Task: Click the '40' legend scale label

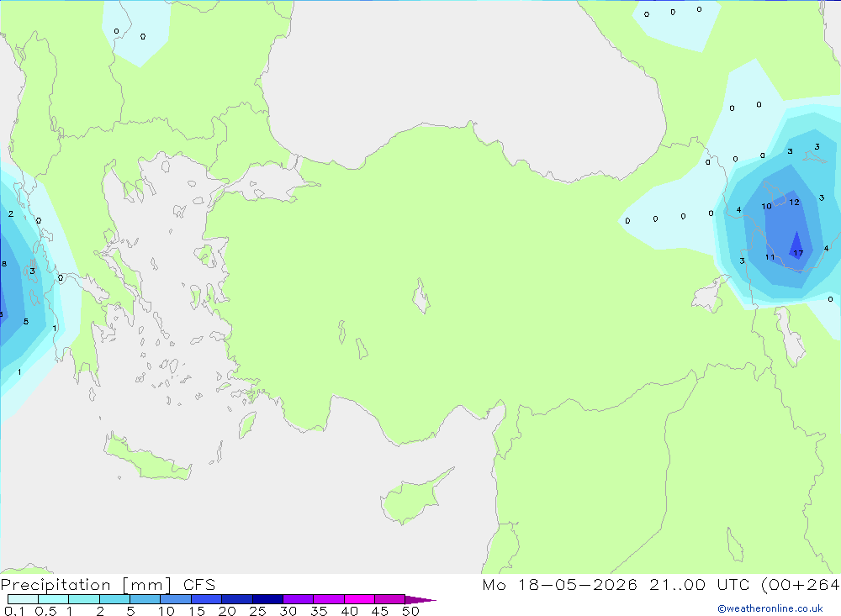Action: [x=350, y=611]
